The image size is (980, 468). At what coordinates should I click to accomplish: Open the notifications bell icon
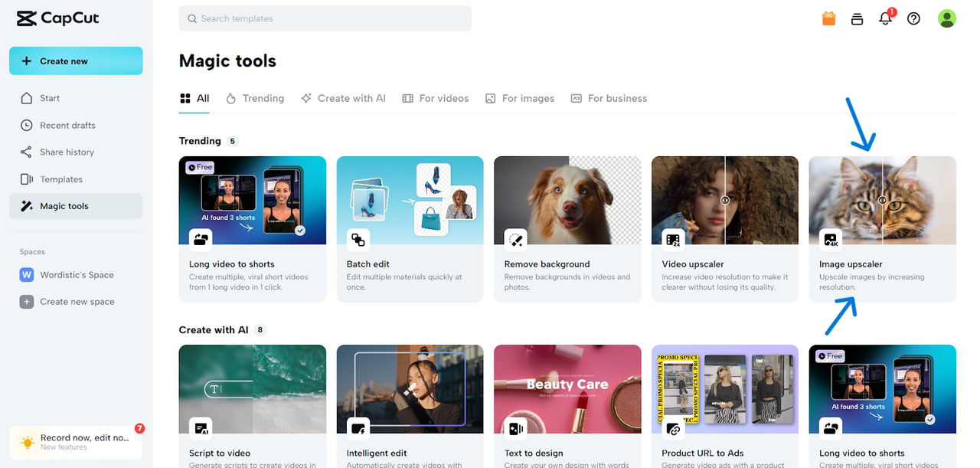[x=886, y=18]
